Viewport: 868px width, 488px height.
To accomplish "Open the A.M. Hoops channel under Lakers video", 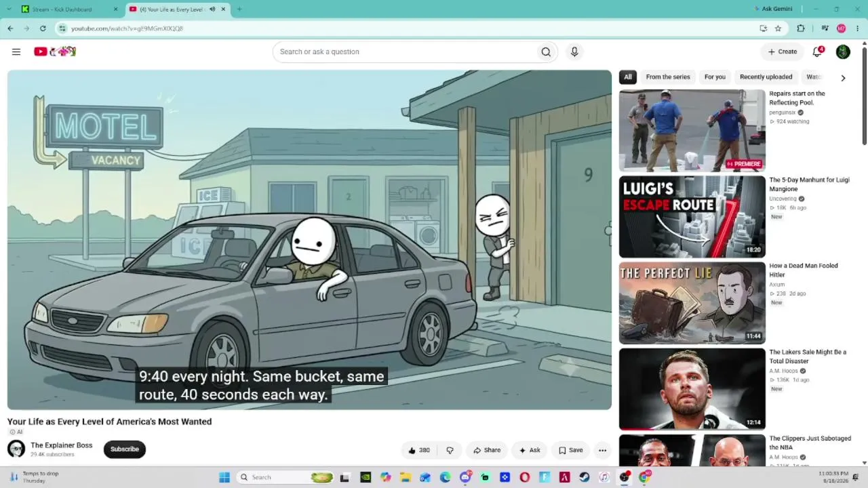I will tap(783, 371).
